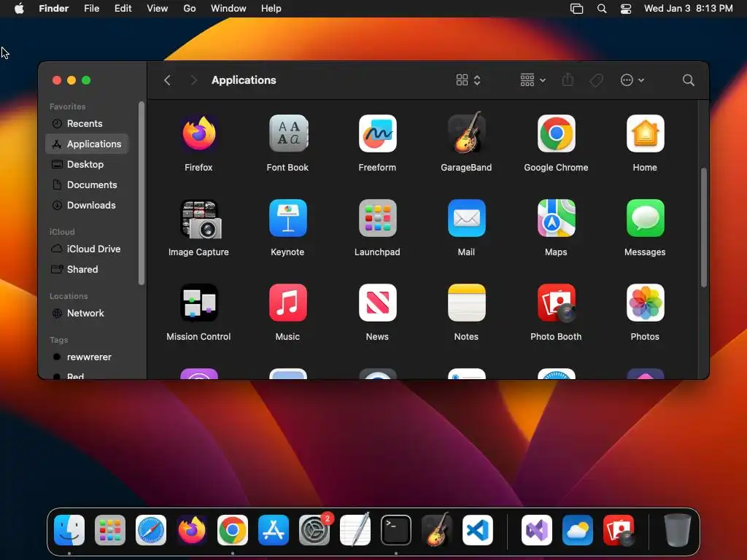Select Applications in the sidebar
Image resolution: width=747 pixels, height=560 pixels.
(87, 144)
